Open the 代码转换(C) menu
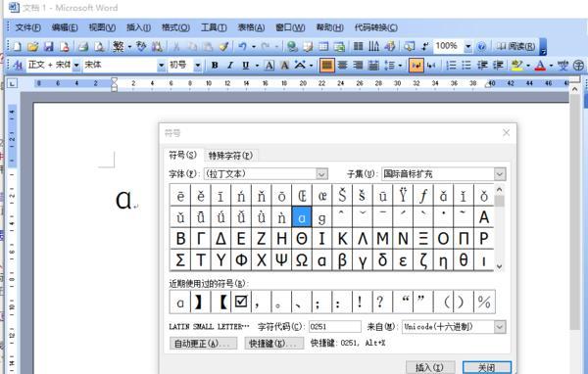 [x=376, y=27]
